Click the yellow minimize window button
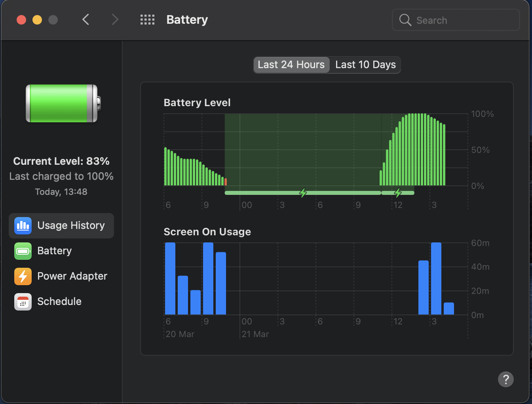The image size is (532, 404). tap(37, 20)
